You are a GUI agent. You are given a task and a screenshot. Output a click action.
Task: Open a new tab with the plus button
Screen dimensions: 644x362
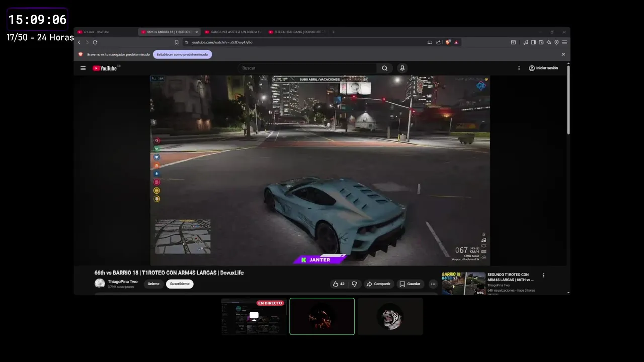click(x=333, y=32)
